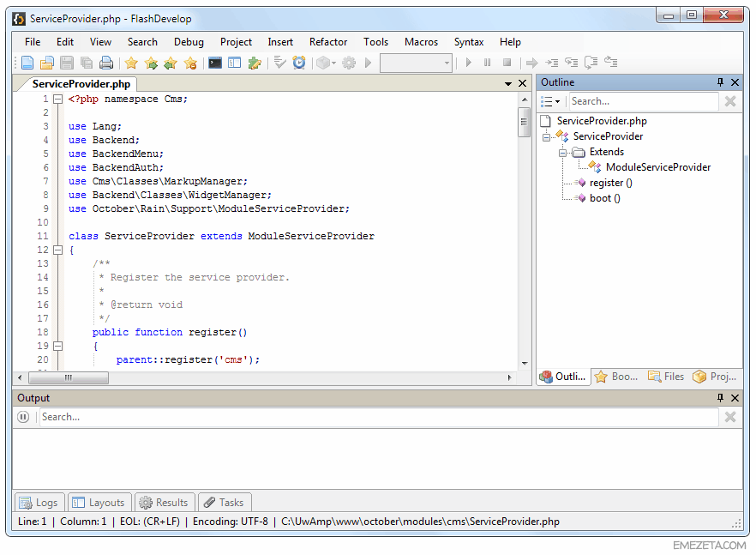Viewport: 756px width, 555px height.
Task: Switch to the Project panel tab
Action: pyautogui.click(x=715, y=377)
